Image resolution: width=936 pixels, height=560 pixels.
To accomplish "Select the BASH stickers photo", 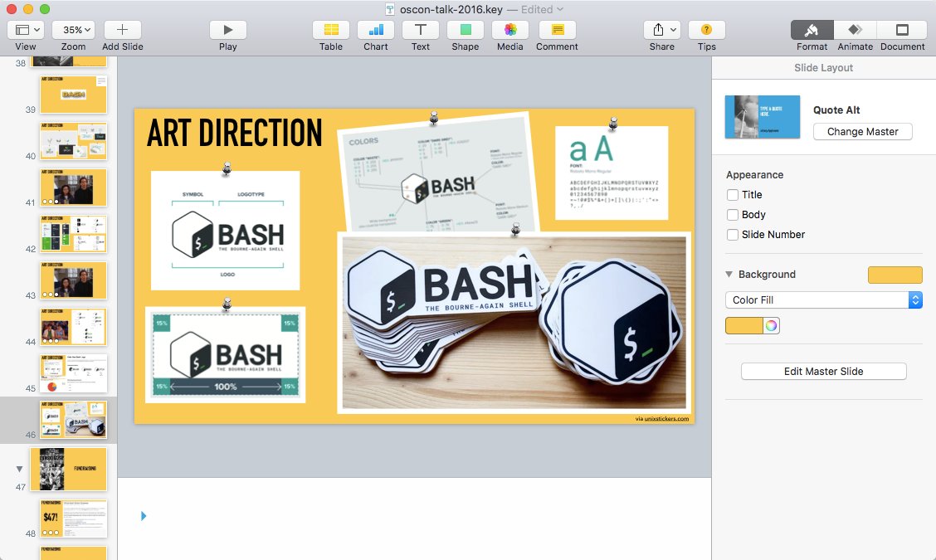I will 514,323.
